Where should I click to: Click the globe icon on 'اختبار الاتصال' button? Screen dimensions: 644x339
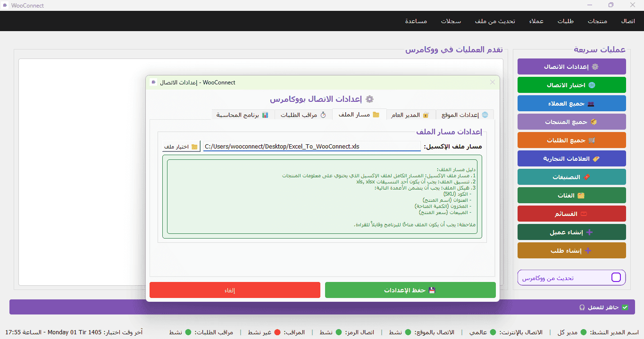click(592, 85)
